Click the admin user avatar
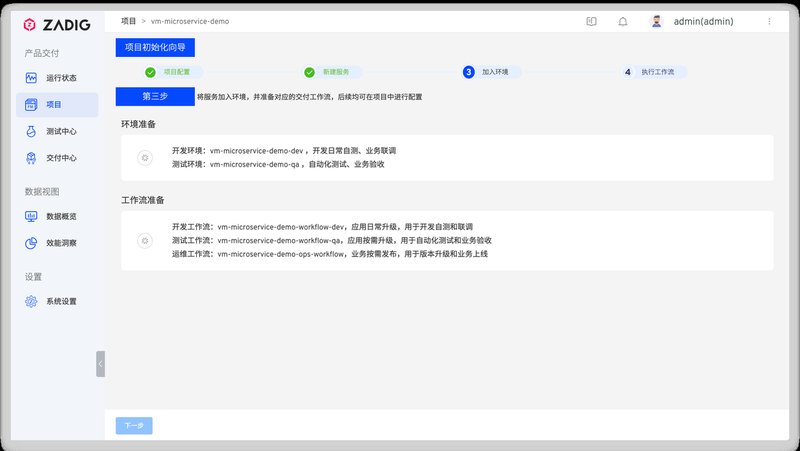800x451 pixels. click(656, 21)
